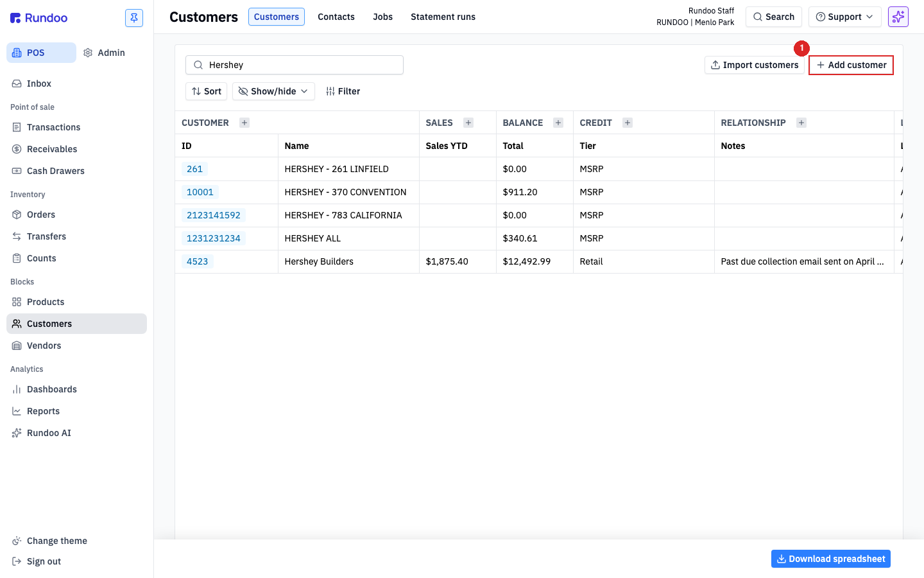Click HERSHEY - 370 CONVENTION name cell
Image resolution: width=924 pixels, height=578 pixels.
click(348, 192)
